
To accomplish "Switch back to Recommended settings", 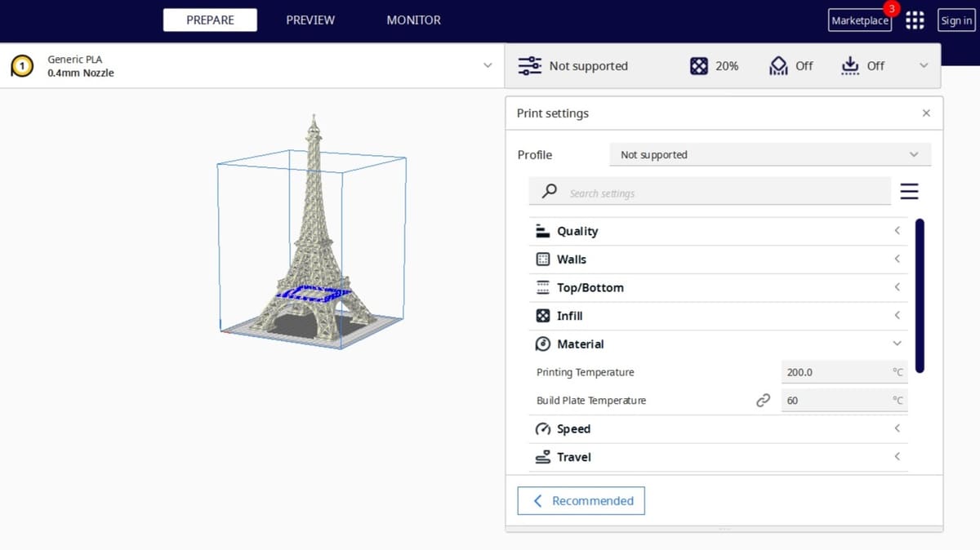I will tap(581, 501).
